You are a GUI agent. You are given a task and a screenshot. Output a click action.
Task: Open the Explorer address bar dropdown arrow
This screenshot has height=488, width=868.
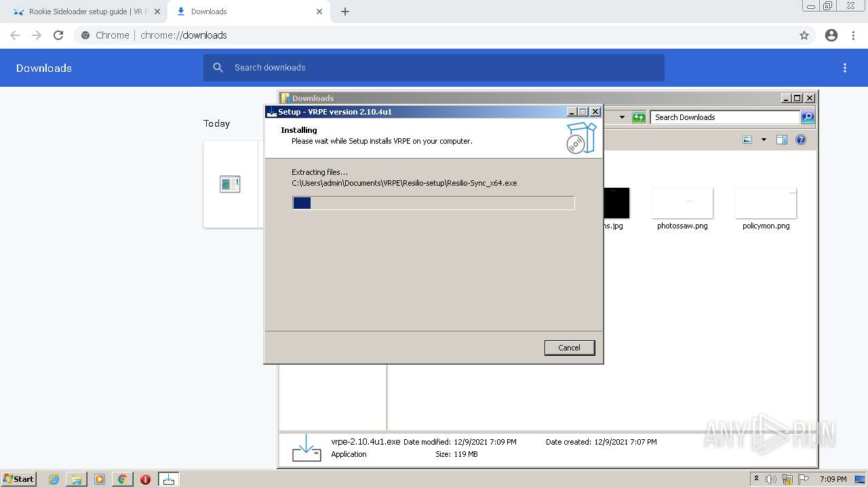point(622,117)
